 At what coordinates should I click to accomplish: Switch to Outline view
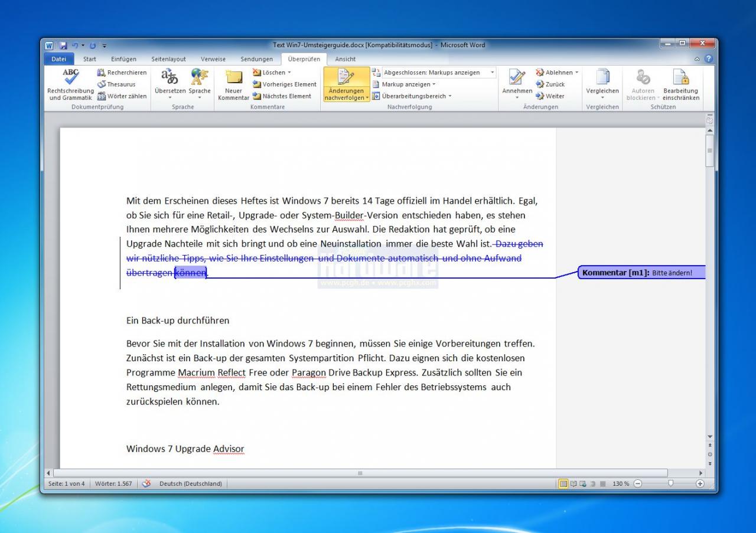(x=592, y=483)
